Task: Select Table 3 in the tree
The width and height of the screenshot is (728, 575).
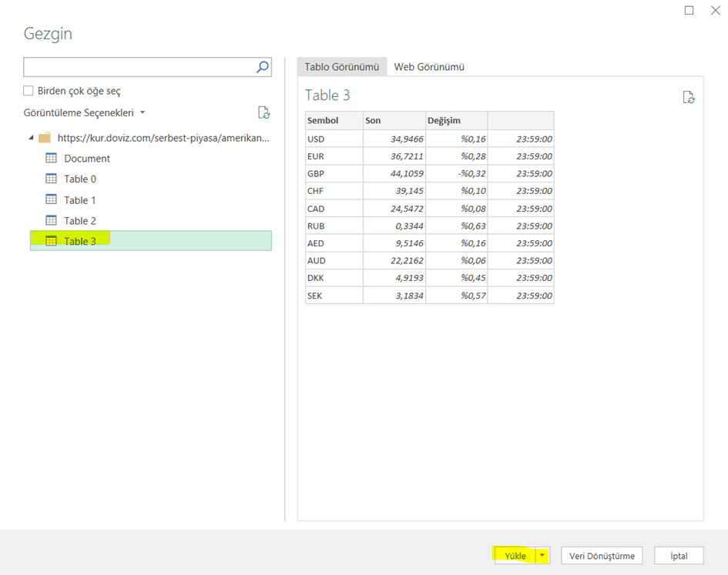Action: point(150,241)
